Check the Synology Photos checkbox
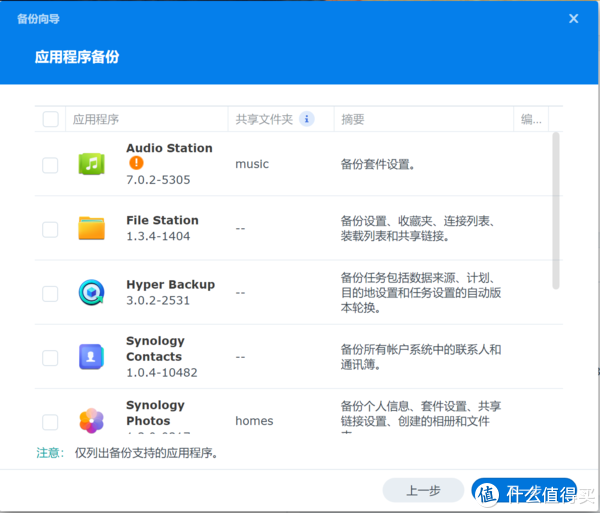Viewport: 600px width, 513px height. [50, 422]
